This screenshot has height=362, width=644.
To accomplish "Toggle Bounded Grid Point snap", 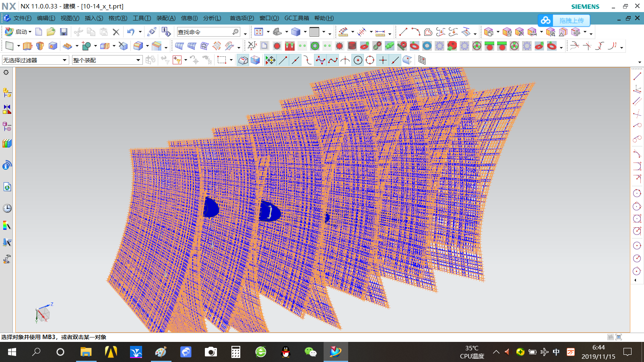I will [422, 60].
